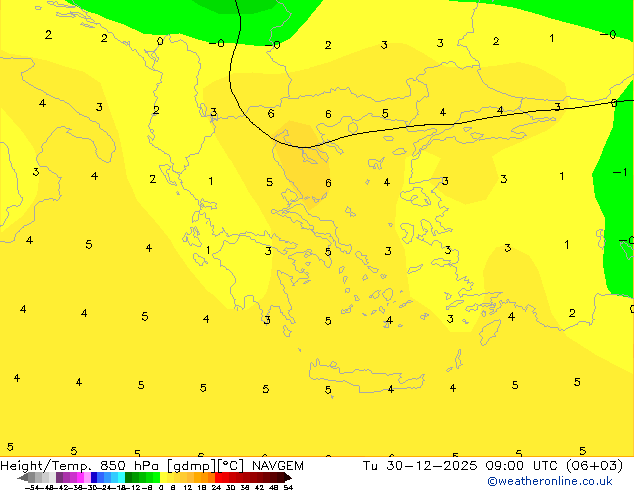The image size is (634, 490).
Task: Select the green segment in the legend
Action: tap(142, 478)
